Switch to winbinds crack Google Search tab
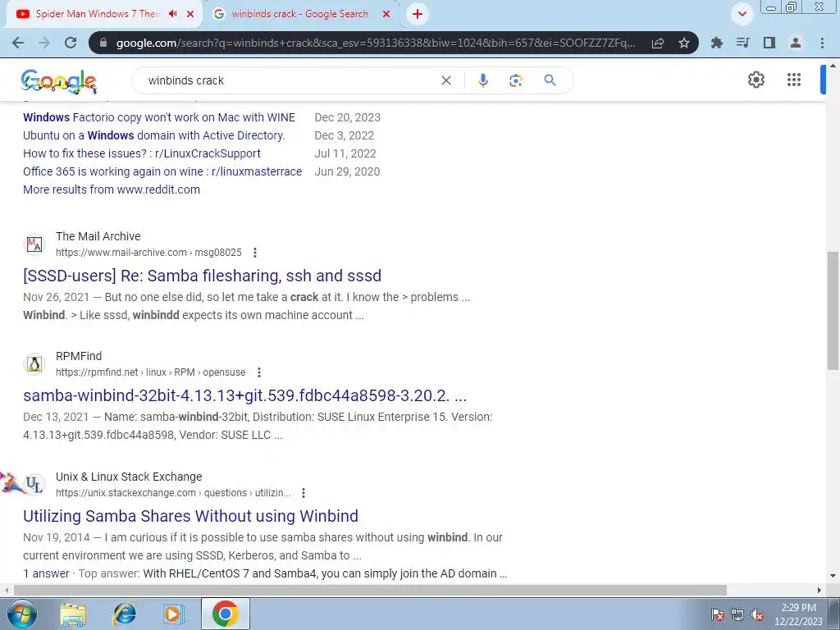This screenshot has height=630, width=840. tap(299, 15)
